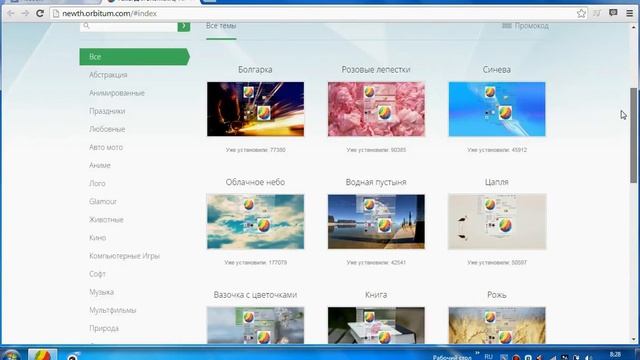
Task: Click the Болгарка theme title
Action: 255,70
